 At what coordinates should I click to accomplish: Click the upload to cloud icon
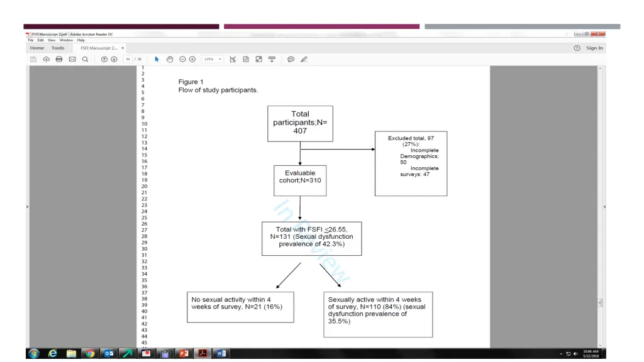click(x=46, y=59)
